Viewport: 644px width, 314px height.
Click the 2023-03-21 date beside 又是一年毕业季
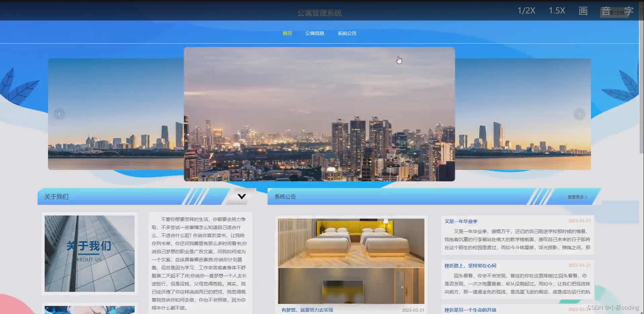click(x=579, y=221)
